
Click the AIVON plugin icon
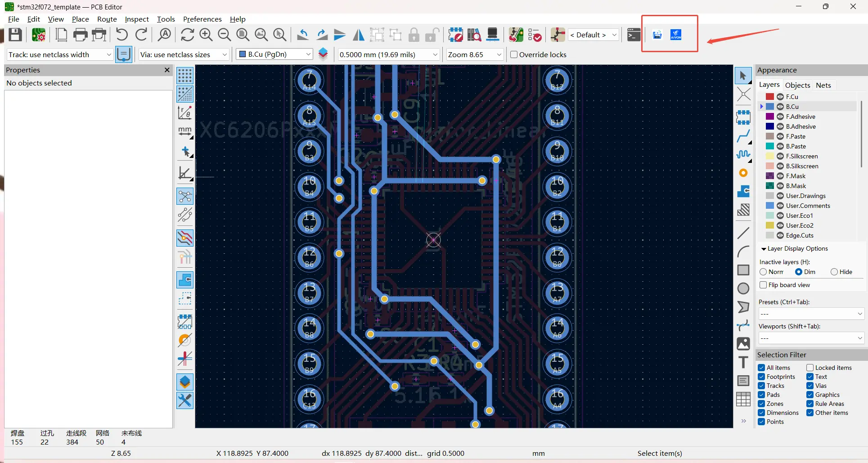coord(676,35)
